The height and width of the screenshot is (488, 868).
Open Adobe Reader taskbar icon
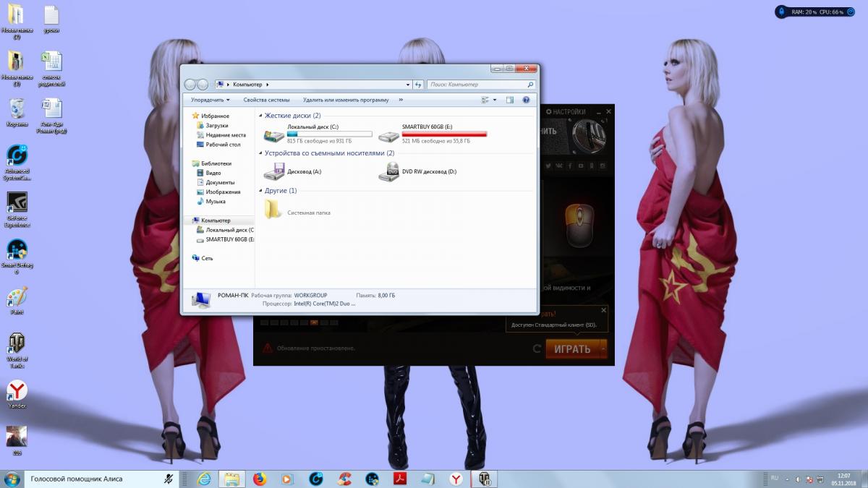(401, 479)
